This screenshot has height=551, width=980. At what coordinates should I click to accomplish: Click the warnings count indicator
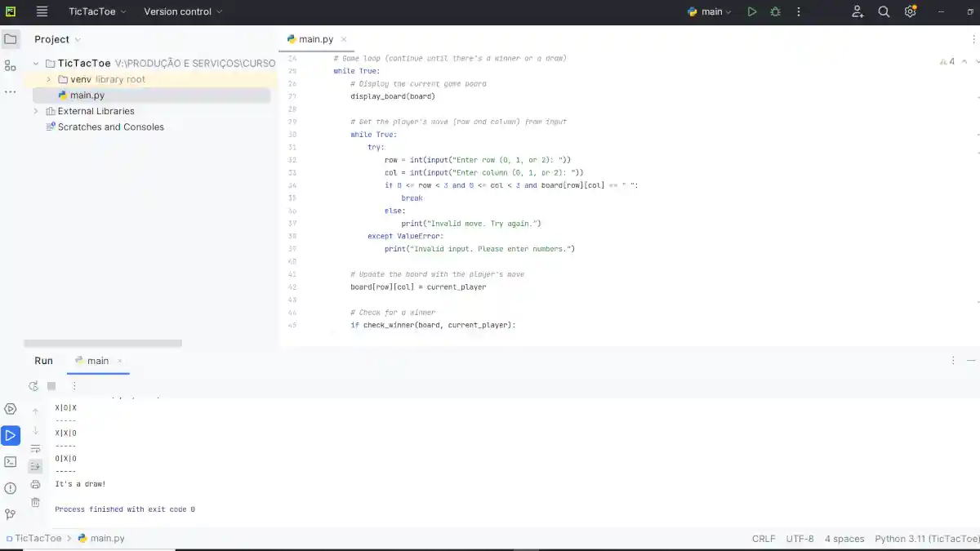click(947, 61)
